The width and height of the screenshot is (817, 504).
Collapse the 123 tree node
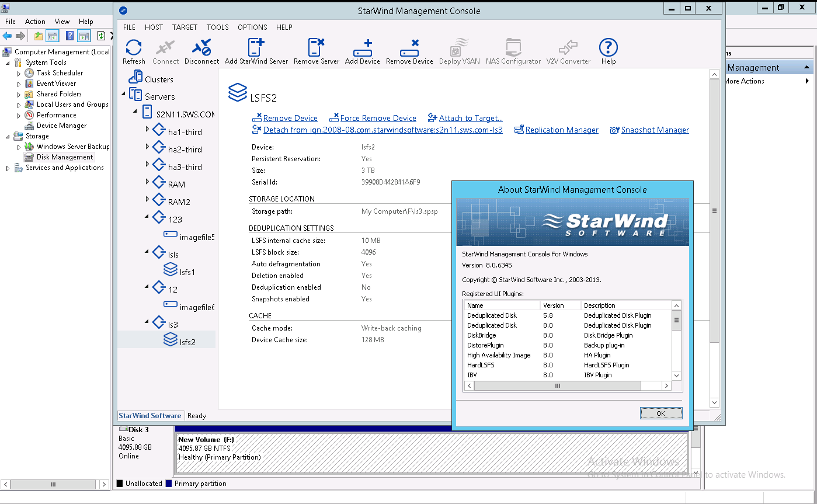point(147,217)
